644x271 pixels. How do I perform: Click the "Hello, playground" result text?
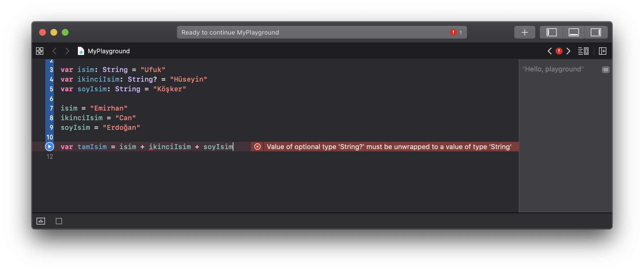pyautogui.click(x=553, y=69)
